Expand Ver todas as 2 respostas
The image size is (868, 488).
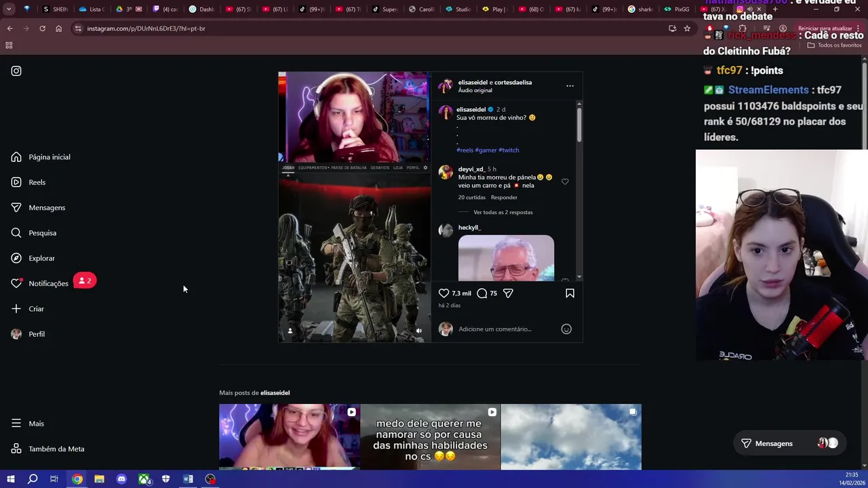point(503,212)
